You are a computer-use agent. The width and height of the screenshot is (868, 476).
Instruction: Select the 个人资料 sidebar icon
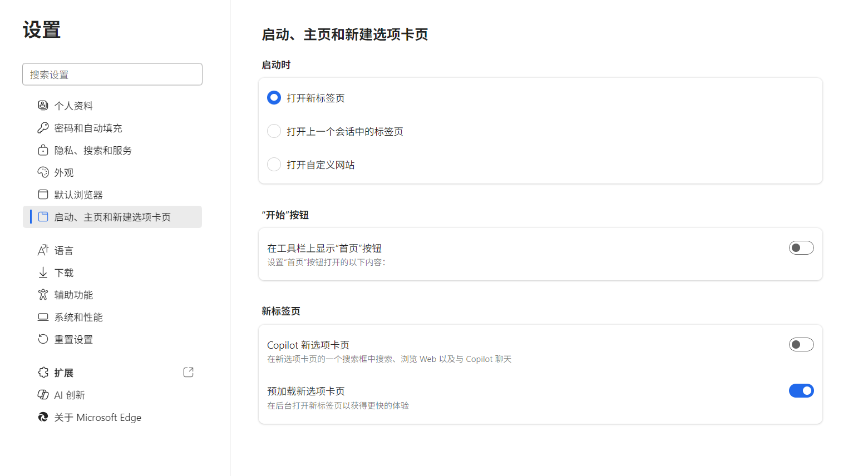tap(43, 105)
